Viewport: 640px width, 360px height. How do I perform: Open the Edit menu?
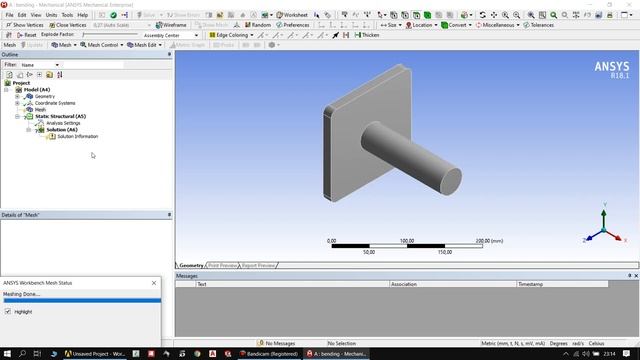(22, 15)
